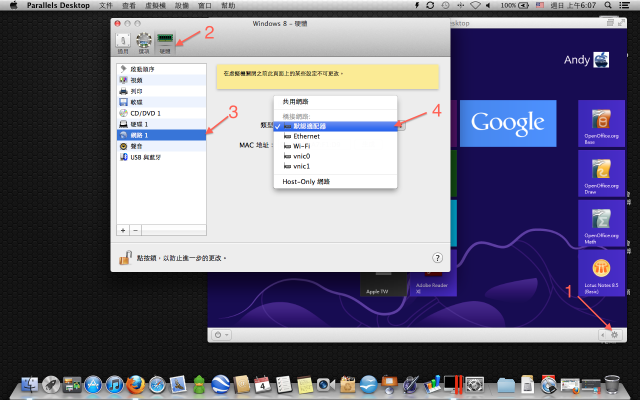Choose vnic1 in bridged network list

tap(335, 166)
